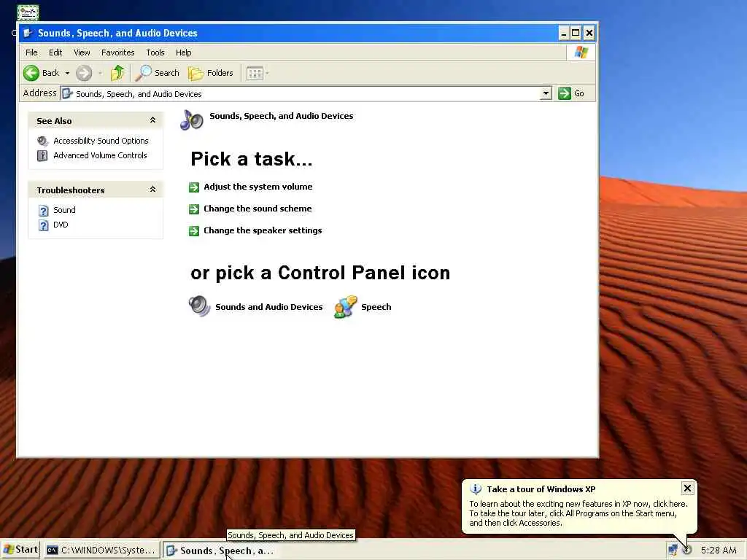This screenshot has height=560, width=747.
Task: Open the Forward history dropdown arrow
Action: [100, 73]
